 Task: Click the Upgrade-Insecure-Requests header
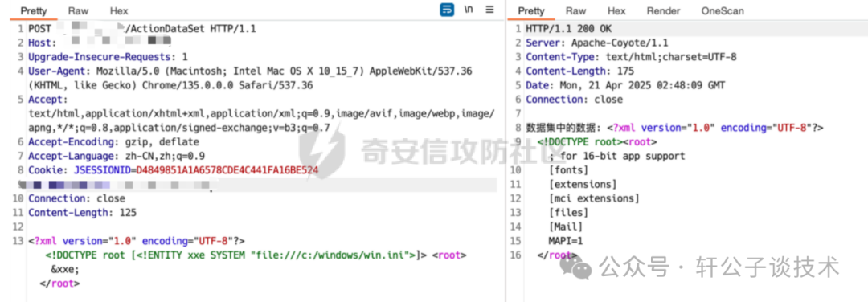[108, 56]
